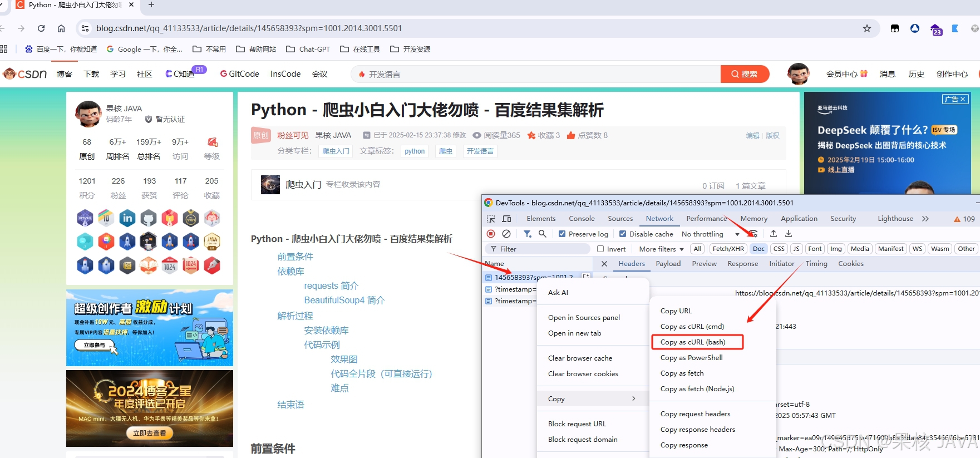Image resolution: width=980 pixels, height=458 pixels.
Task: Choose Block request URL menu item
Action: 592,423
